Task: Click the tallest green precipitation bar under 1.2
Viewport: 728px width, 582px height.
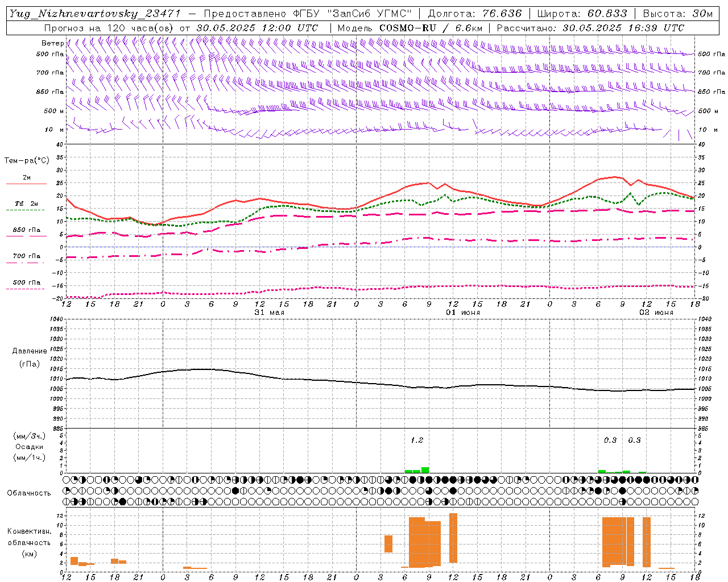Action: [425, 470]
